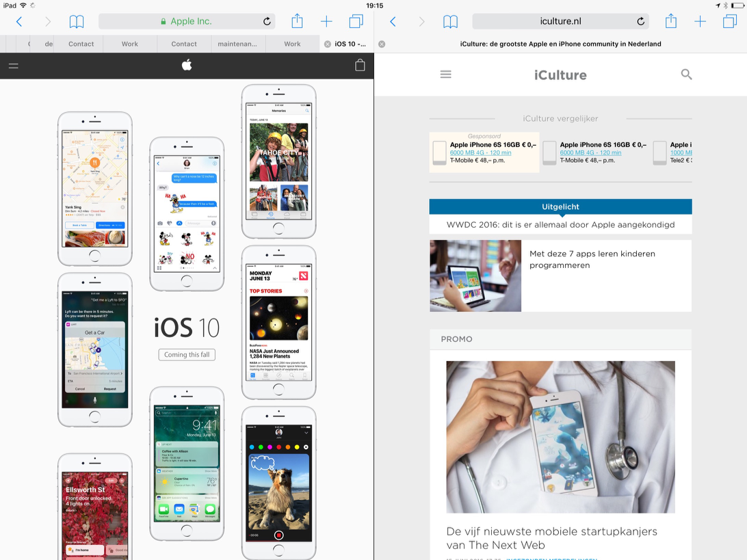Tap the battery indicator in status bar
Image resolution: width=747 pixels, height=560 pixels.
pyautogui.click(x=737, y=5)
